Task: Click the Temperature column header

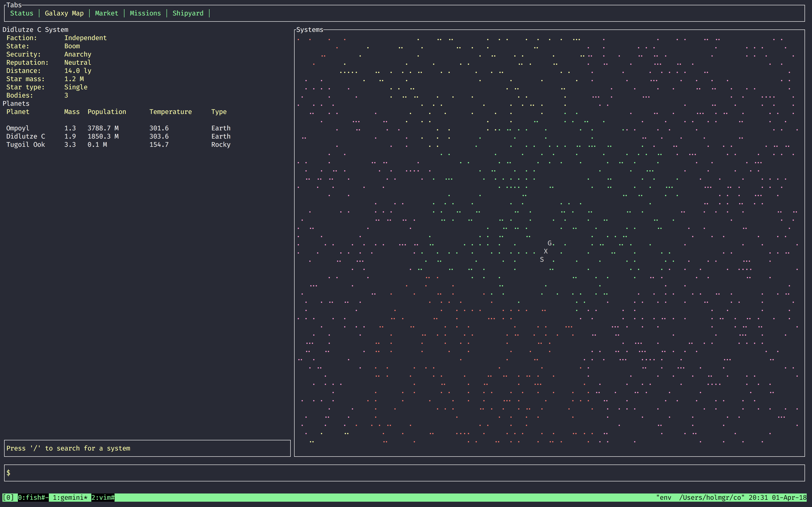Action: 170,112
